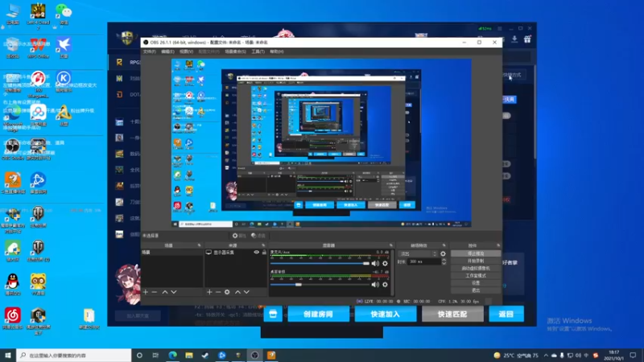
Task: Open the 工具(T) menu in OBS
Action: [258, 51]
